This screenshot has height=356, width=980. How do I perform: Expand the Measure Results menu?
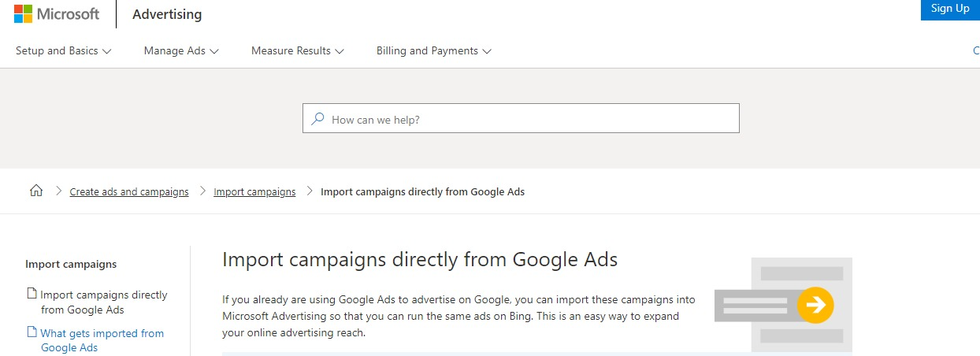[x=297, y=51]
